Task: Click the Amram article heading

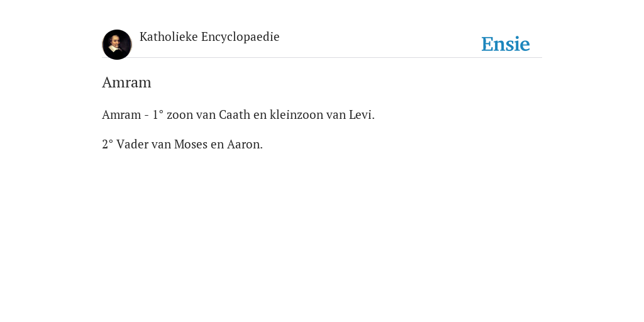Action: coord(126,82)
